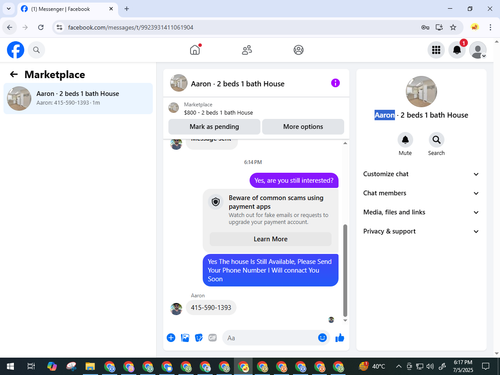View site information icon in address bar

coord(59,27)
